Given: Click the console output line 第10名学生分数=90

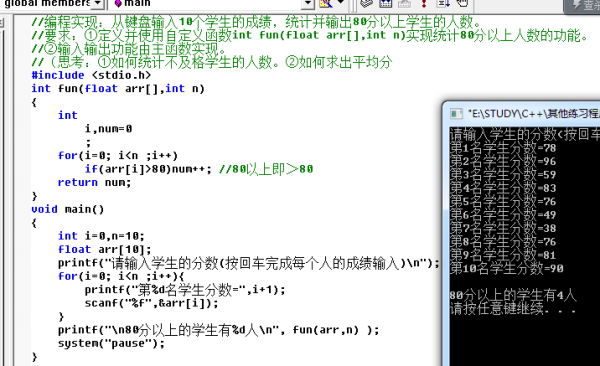Looking at the screenshot, I should click(507, 268).
